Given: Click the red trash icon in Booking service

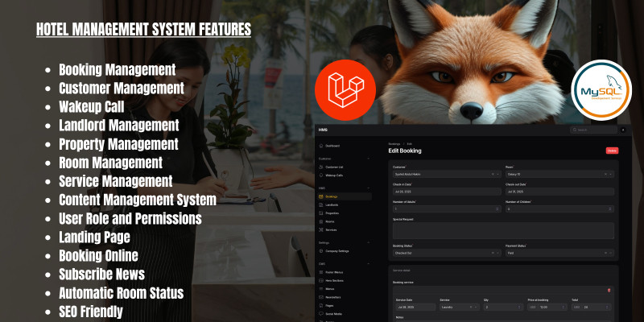Looking at the screenshot, I should 609,290.
